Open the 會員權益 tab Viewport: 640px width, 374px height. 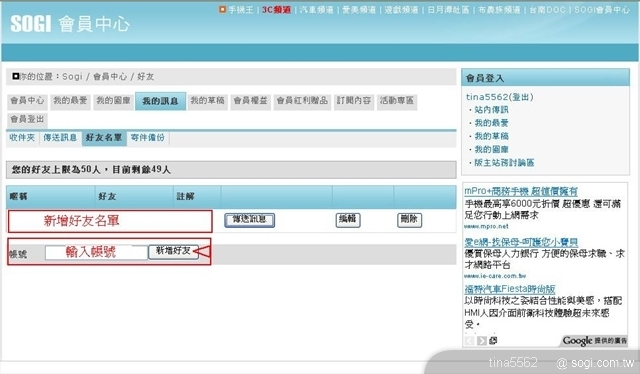251,101
